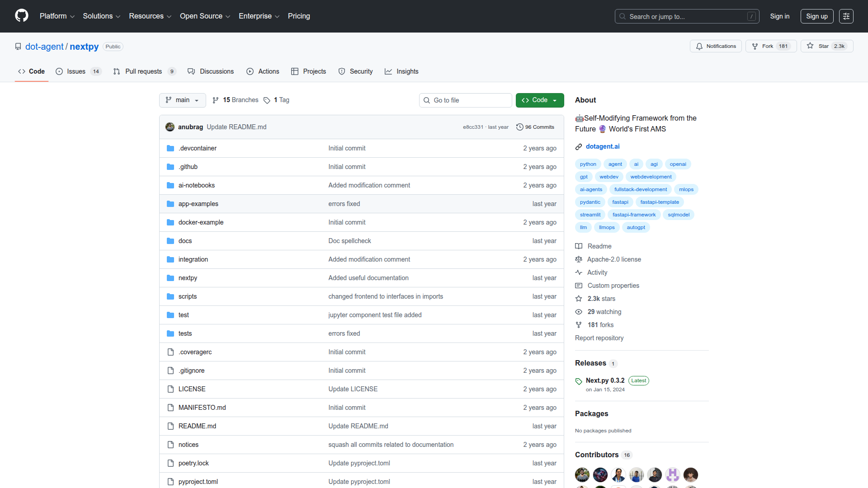Click the Go to file field
This screenshot has height=488, width=868.
point(465,100)
